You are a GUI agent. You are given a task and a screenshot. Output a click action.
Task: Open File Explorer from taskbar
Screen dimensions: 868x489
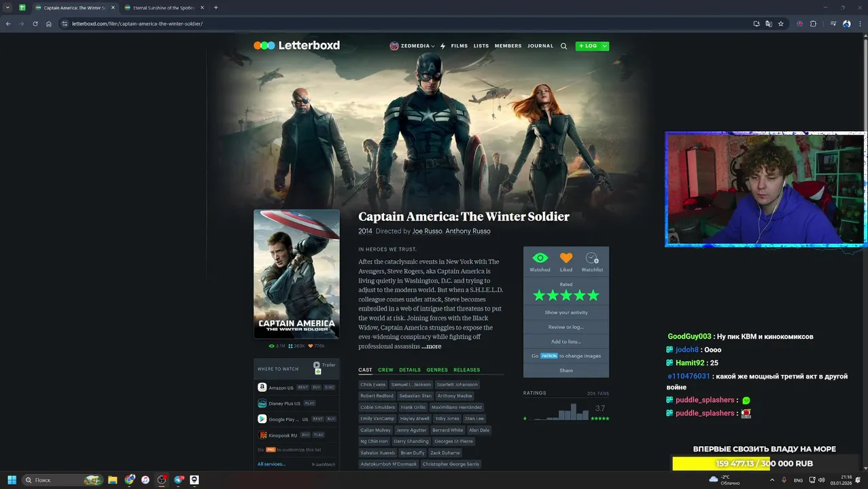113,479
